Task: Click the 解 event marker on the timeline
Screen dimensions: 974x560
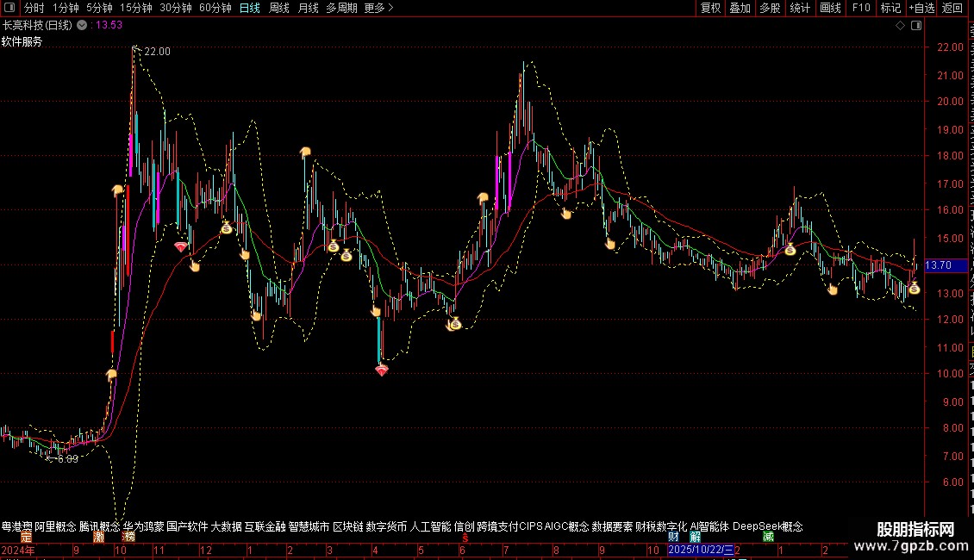Action: (695, 537)
